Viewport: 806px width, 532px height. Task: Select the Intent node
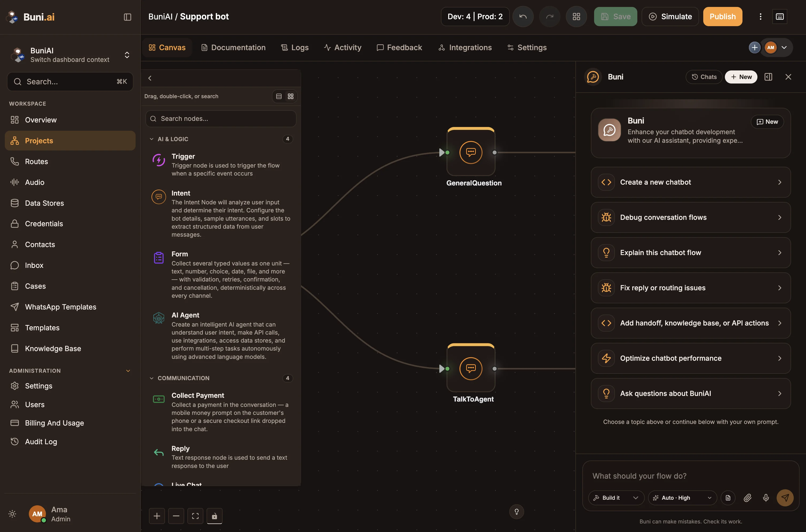point(221,214)
